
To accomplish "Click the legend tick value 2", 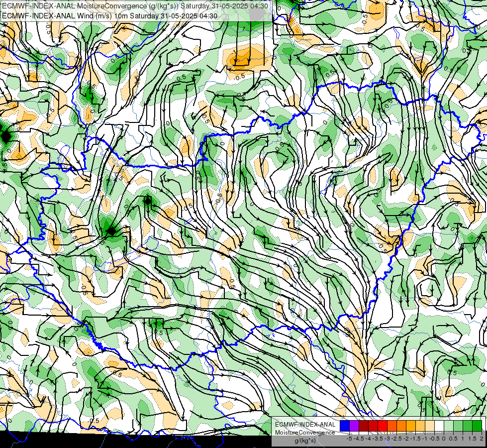I will (x=482, y=439).
